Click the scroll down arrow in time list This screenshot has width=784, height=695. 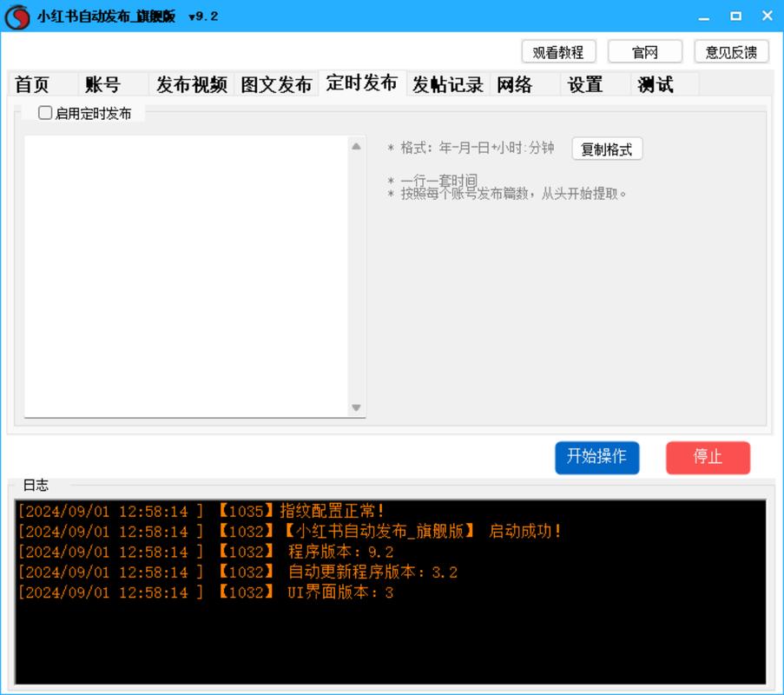click(x=356, y=407)
